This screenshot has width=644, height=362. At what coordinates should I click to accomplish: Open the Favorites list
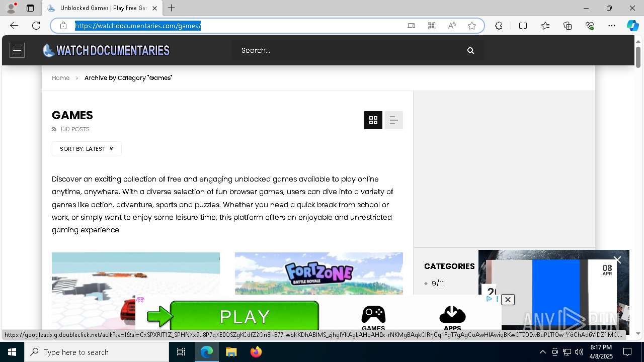tap(545, 26)
